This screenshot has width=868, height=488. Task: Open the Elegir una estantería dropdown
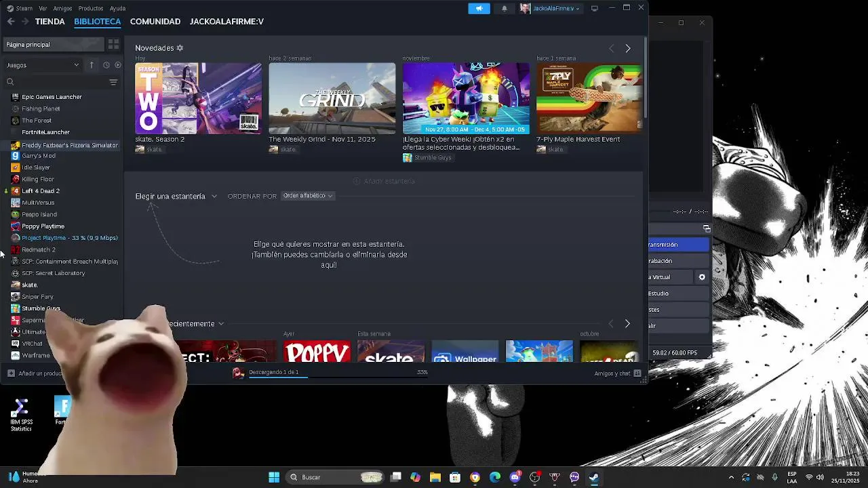[176, 196]
